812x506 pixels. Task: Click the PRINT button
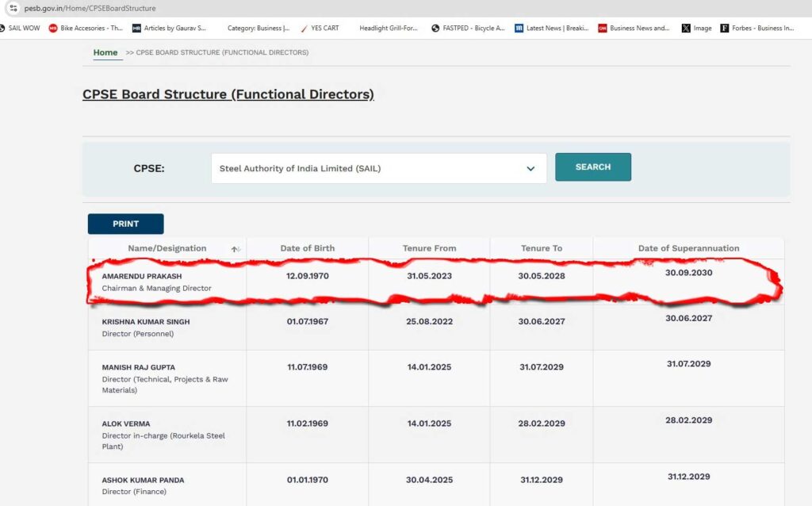coord(125,224)
